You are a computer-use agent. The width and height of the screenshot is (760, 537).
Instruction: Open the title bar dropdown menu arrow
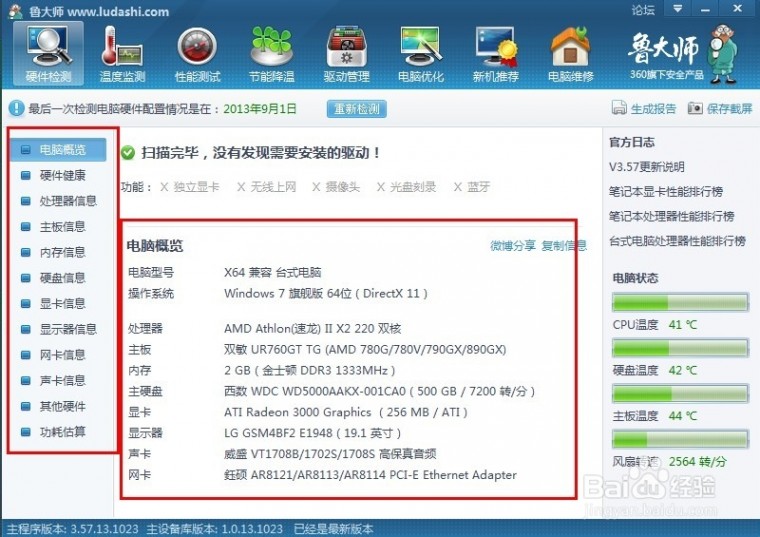(678, 9)
